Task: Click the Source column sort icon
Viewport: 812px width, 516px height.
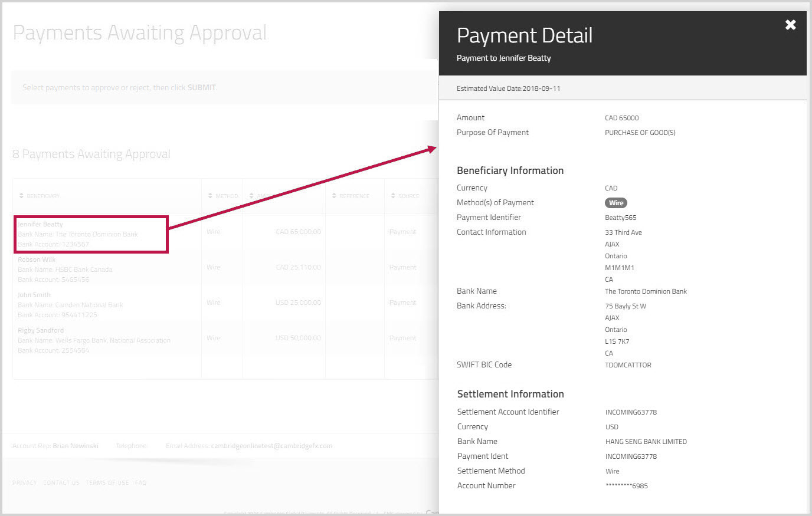Action: click(393, 196)
